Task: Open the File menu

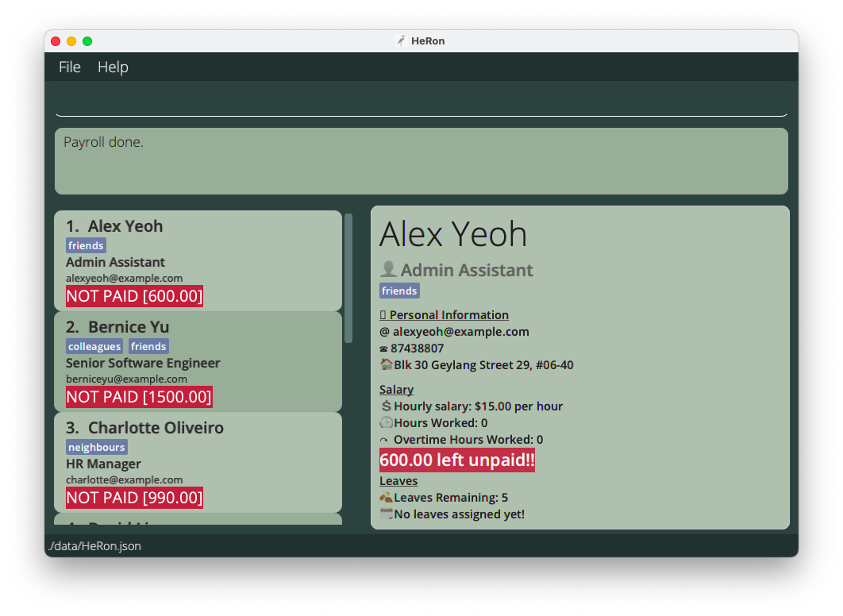Action: (x=70, y=67)
